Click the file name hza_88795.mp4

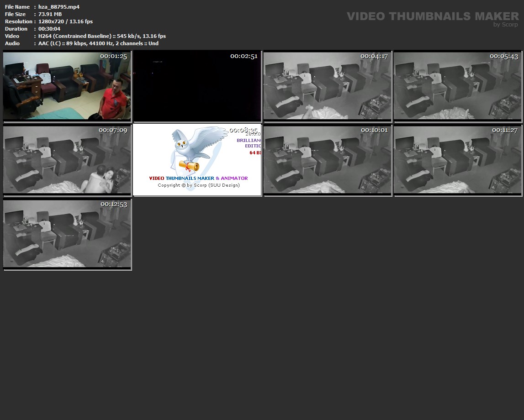click(x=59, y=7)
